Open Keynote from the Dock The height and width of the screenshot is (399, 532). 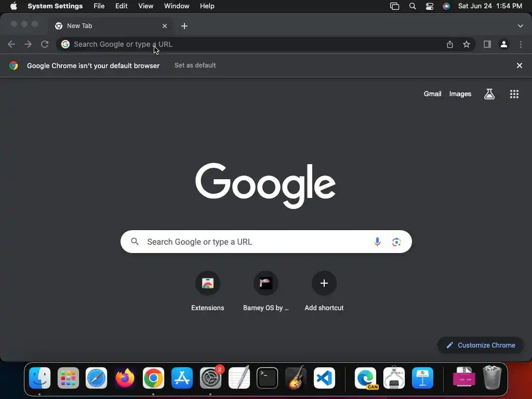422,378
